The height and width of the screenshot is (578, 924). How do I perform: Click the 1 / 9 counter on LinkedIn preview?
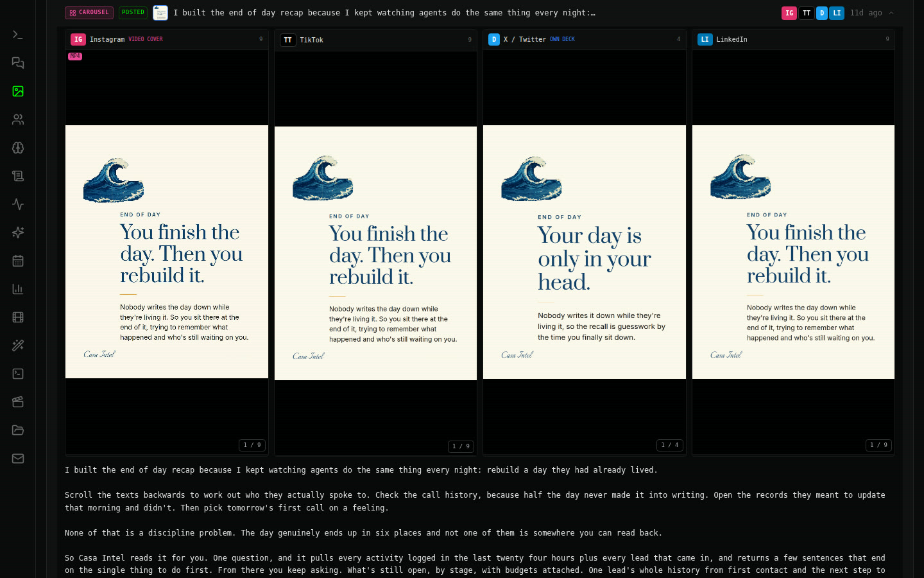coord(878,445)
